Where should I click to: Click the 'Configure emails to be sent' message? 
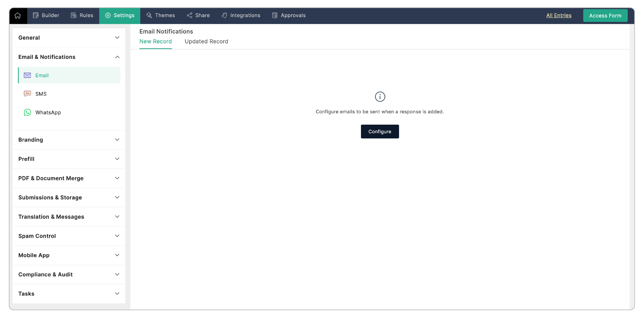379,112
